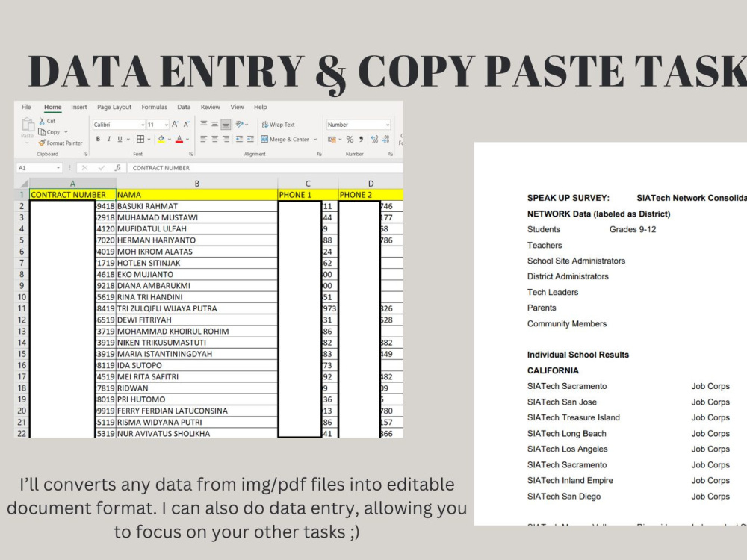
Task: Click the Paste clipboard icon
Action: coord(27,125)
